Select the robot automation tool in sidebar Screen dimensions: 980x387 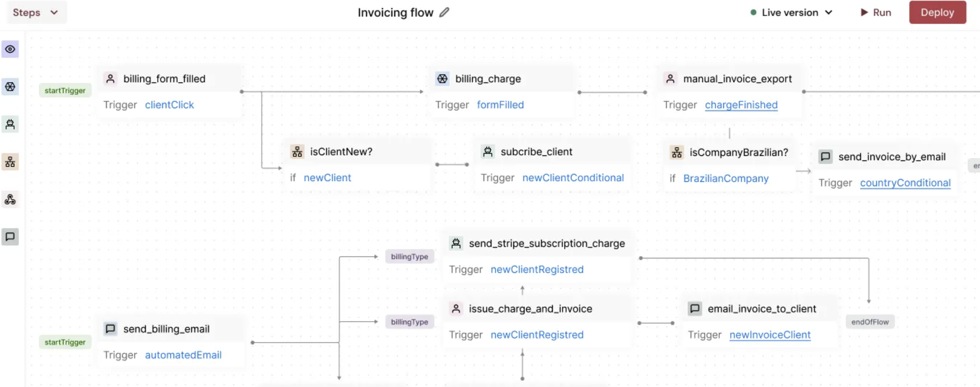point(10,124)
